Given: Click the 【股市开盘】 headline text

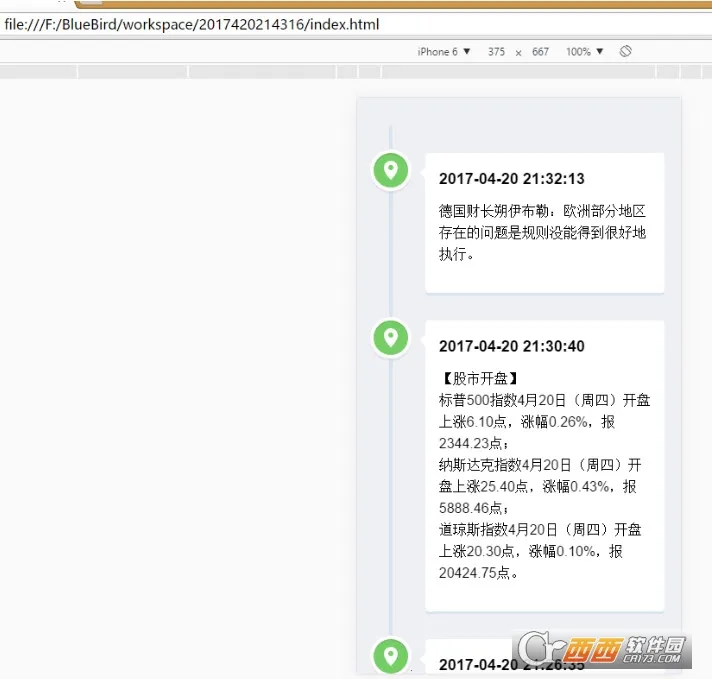Looking at the screenshot, I should (479, 378).
